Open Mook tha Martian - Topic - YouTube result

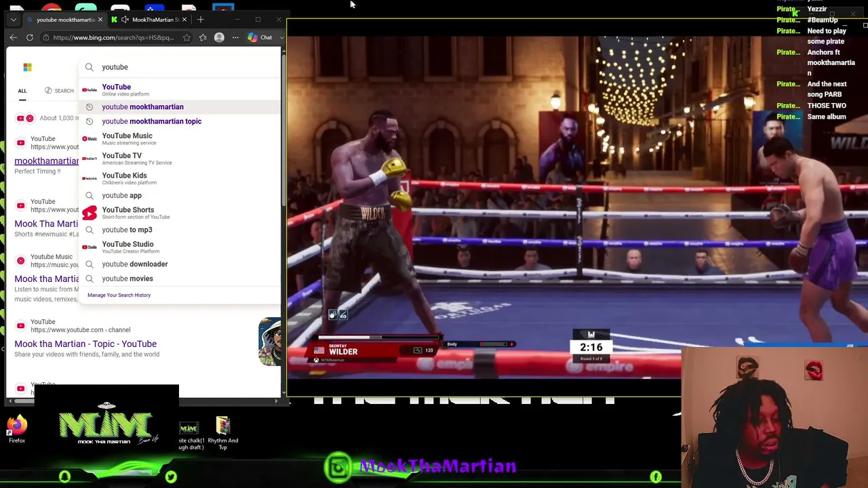[x=85, y=344]
